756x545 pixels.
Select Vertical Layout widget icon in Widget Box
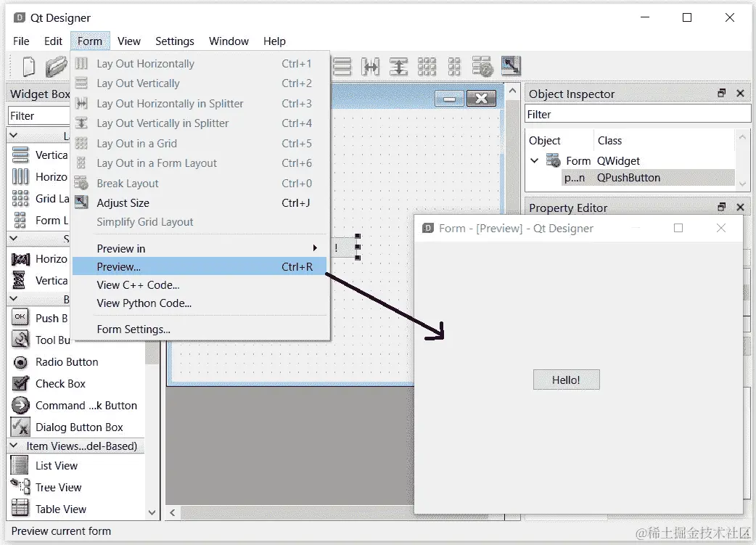20,155
